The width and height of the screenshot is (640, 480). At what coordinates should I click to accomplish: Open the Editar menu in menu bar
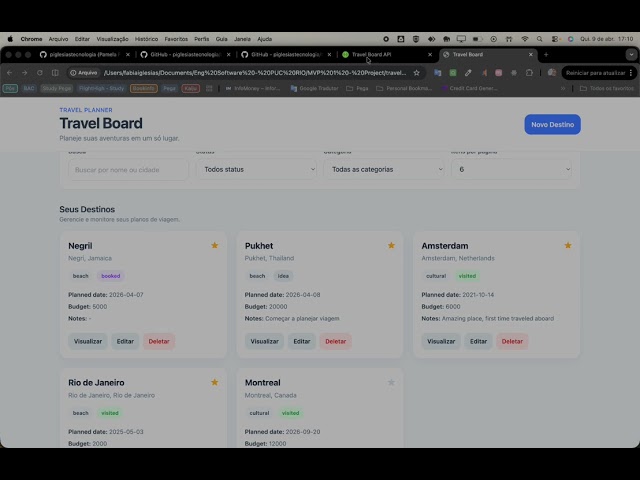point(82,39)
